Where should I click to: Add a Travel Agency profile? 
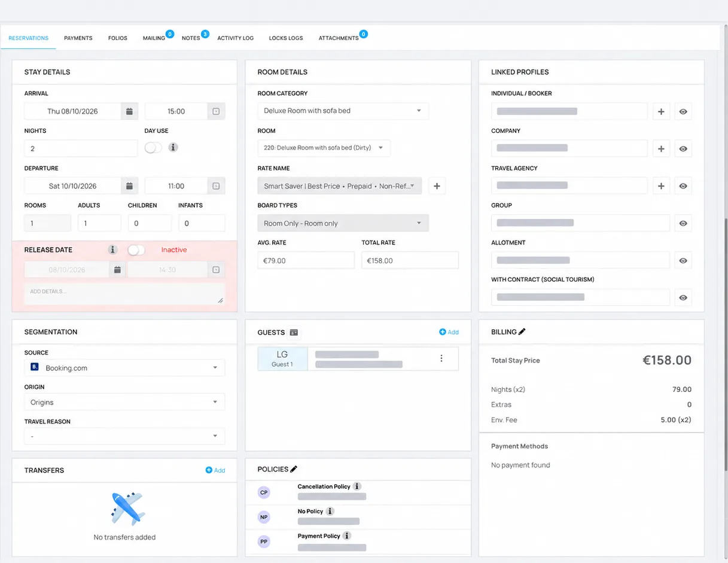point(661,186)
